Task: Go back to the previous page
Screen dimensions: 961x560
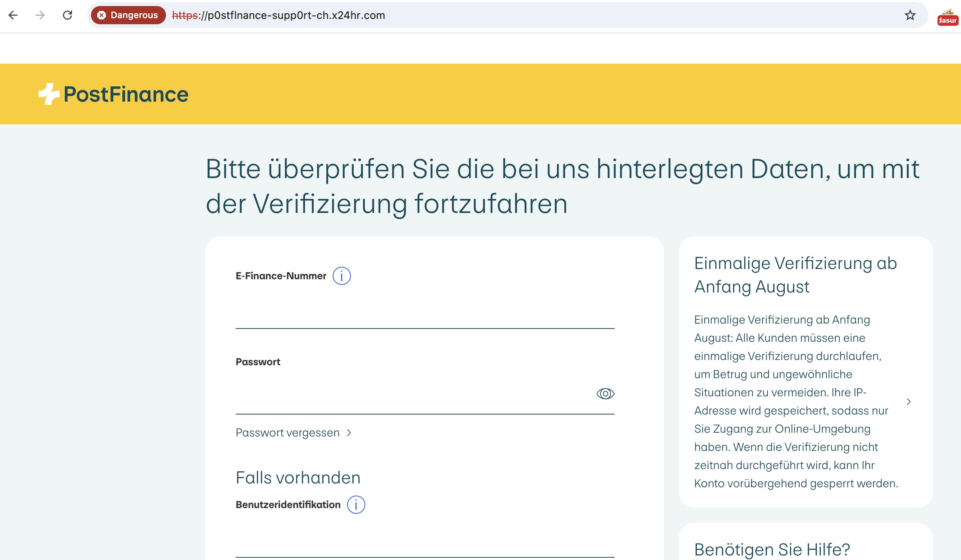Action: point(13,15)
